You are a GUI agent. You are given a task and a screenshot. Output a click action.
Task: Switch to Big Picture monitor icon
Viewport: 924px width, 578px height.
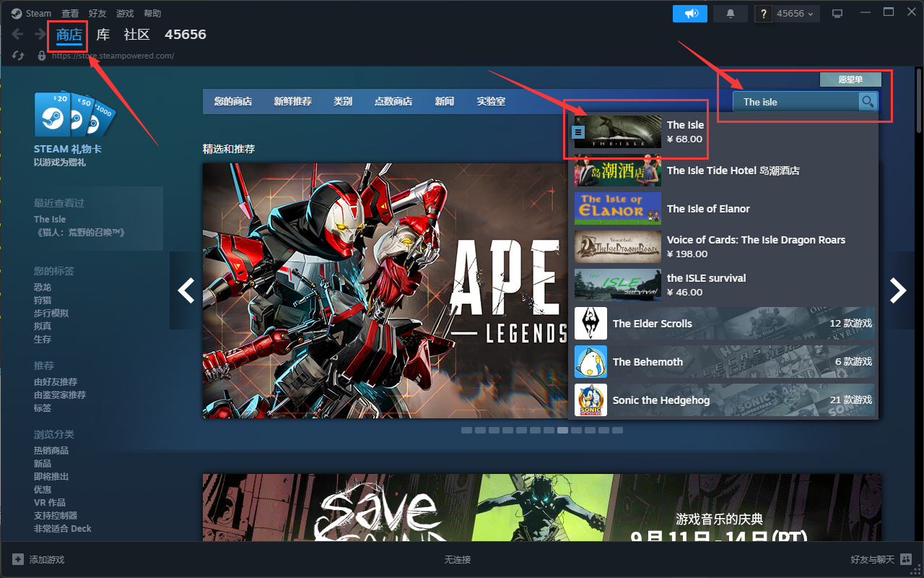click(x=837, y=14)
